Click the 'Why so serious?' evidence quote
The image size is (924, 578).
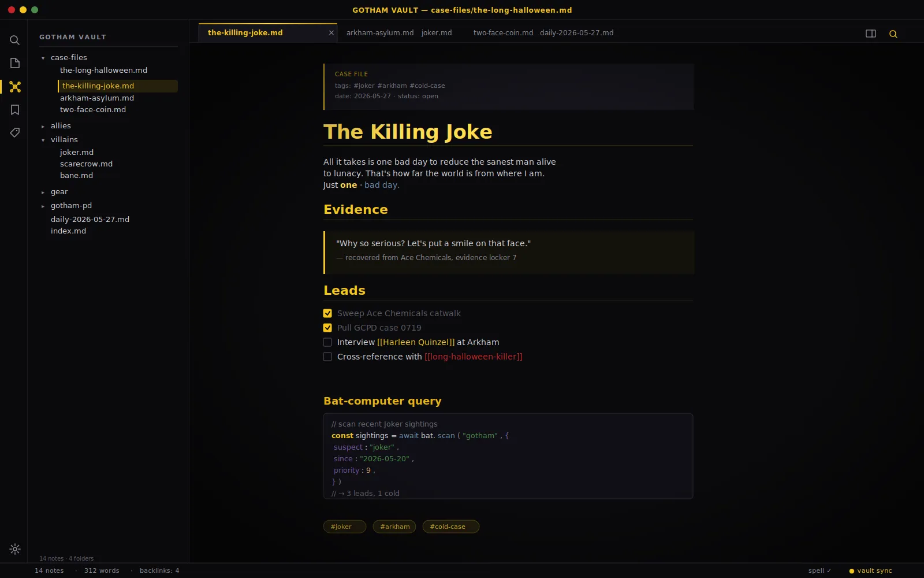[434, 243]
